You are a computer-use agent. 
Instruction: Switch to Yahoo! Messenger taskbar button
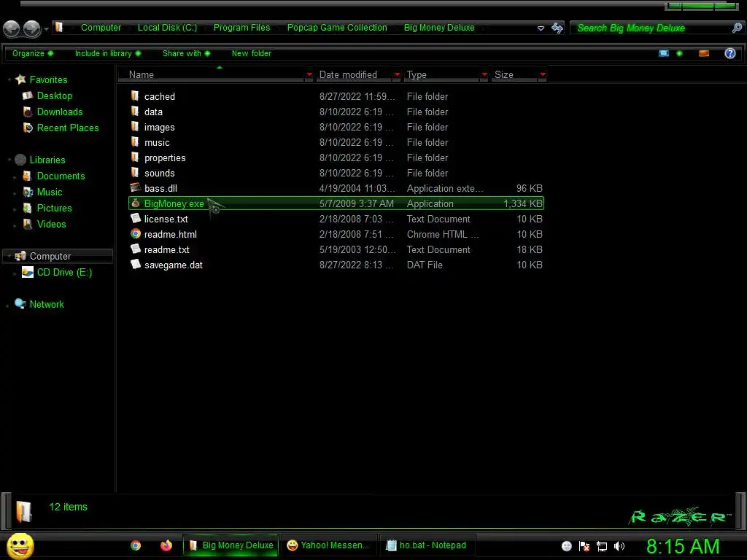point(328,545)
